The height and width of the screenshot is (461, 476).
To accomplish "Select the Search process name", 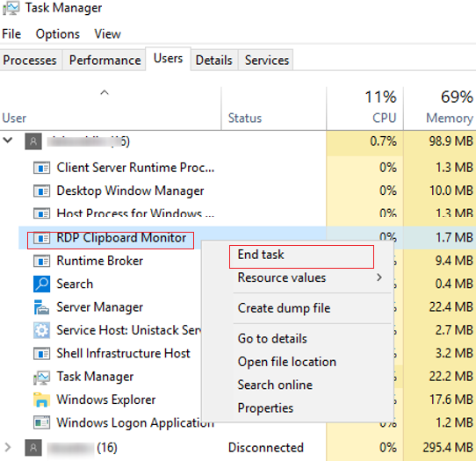I will tap(75, 285).
